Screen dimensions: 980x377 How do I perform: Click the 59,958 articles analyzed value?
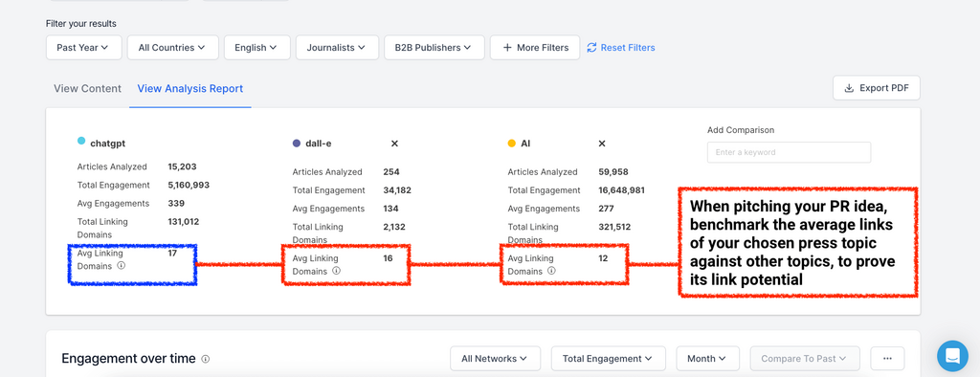point(613,172)
